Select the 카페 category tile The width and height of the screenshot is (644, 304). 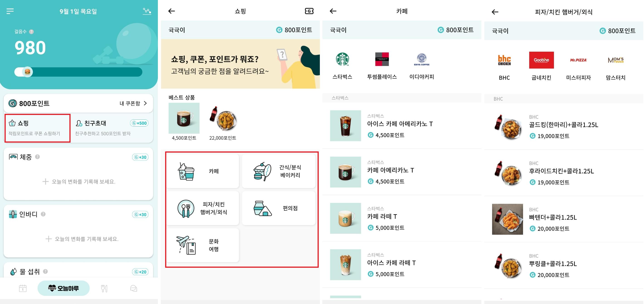pos(203,171)
